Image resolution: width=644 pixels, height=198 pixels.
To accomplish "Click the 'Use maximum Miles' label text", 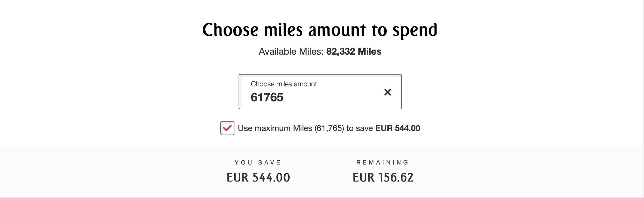I will 275,128.
